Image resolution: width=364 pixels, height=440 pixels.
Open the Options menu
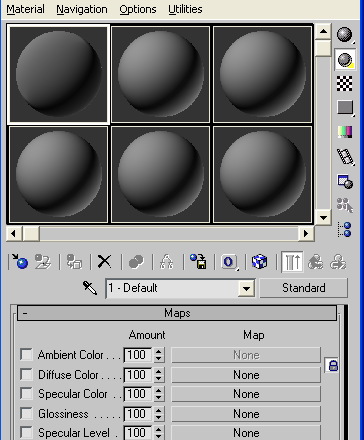[x=138, y=9]
